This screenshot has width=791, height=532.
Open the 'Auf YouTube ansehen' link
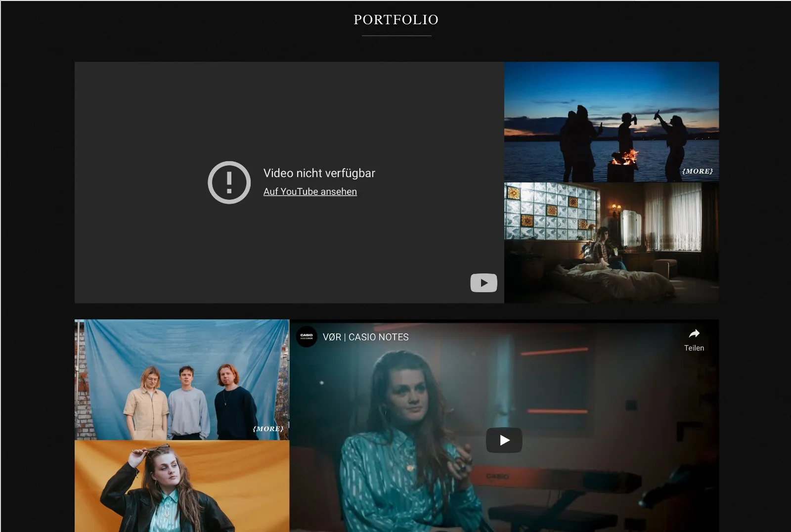click(310, 191)
